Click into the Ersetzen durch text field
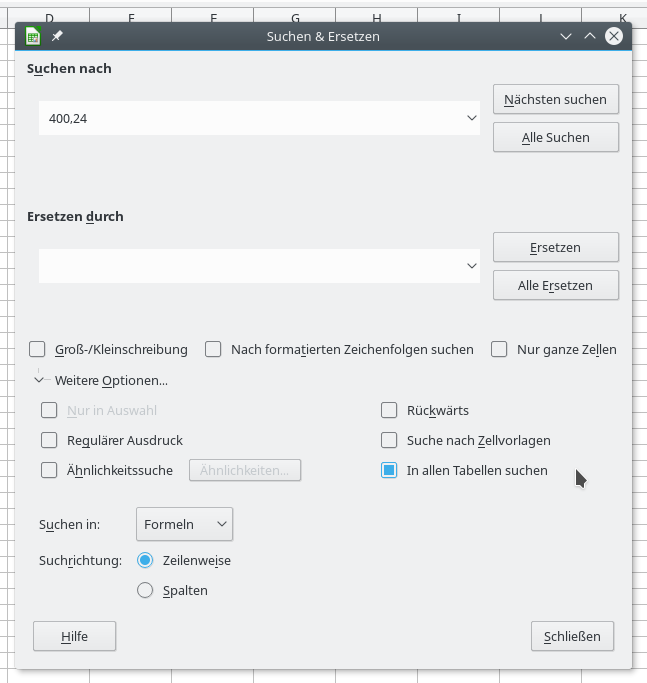The width and height of the screenshot is (647, 683). (250, 266)
